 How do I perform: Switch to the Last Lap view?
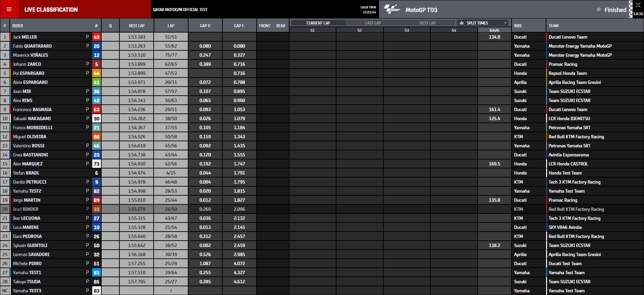(373, 23)
